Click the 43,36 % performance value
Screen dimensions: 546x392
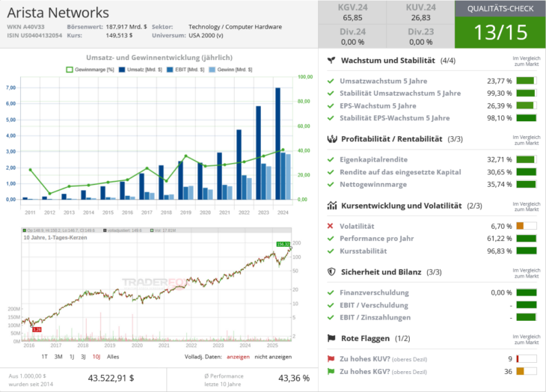tap(294, 378)
